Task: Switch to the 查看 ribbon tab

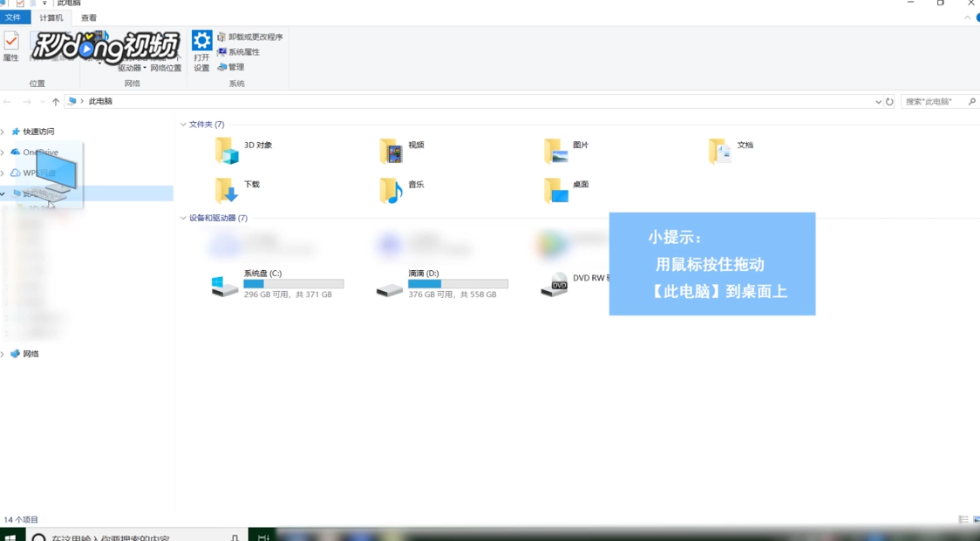Action: pyautogui.click(x=89, y=17)
